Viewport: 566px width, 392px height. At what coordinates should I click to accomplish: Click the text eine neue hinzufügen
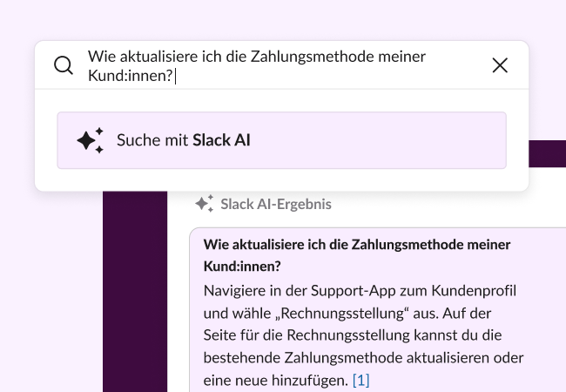point(275,381)
